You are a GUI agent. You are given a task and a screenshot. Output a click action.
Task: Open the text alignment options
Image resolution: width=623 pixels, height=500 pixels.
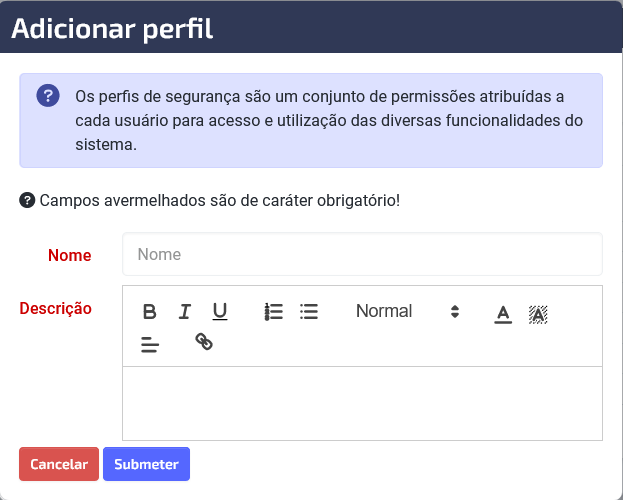pyautogui.click(x=150, y=344)
